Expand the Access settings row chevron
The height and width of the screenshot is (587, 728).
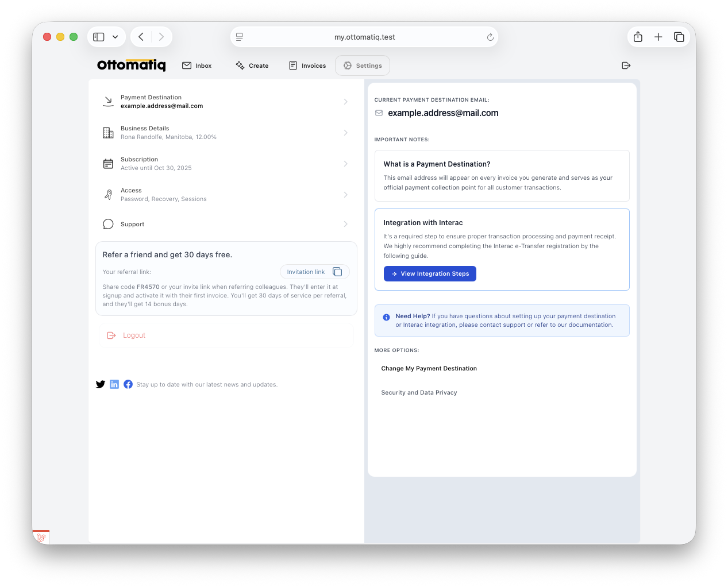[x=345, y=195]
